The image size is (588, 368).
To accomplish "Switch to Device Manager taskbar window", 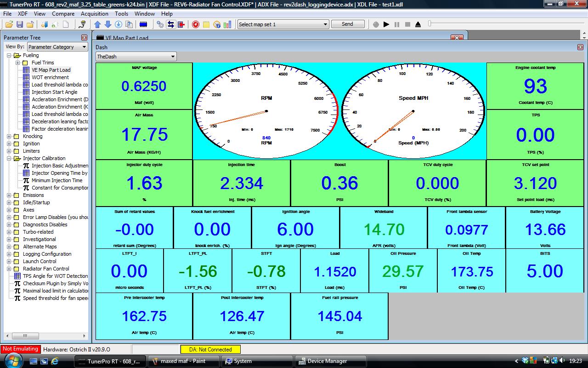I will [331, 361].
